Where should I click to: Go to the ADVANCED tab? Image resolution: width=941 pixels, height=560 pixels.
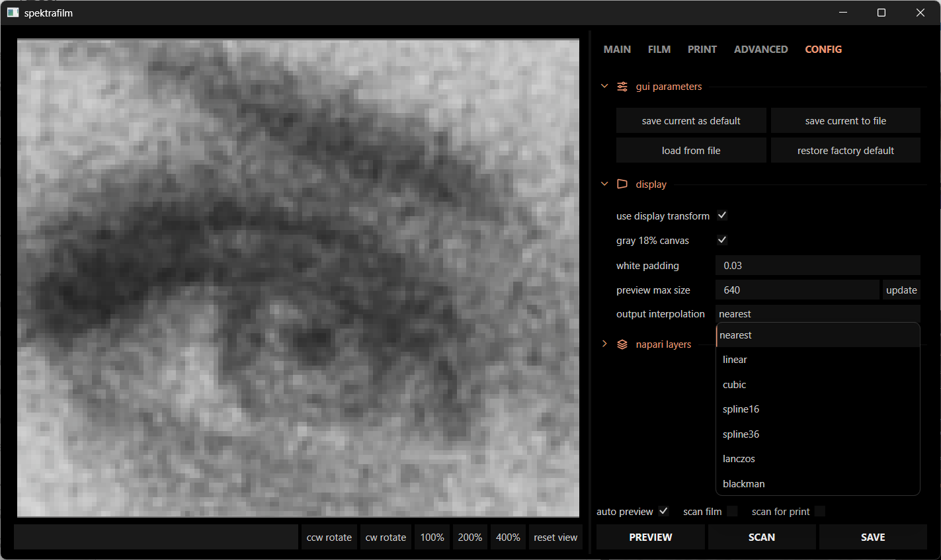click(x=761, y=50)
